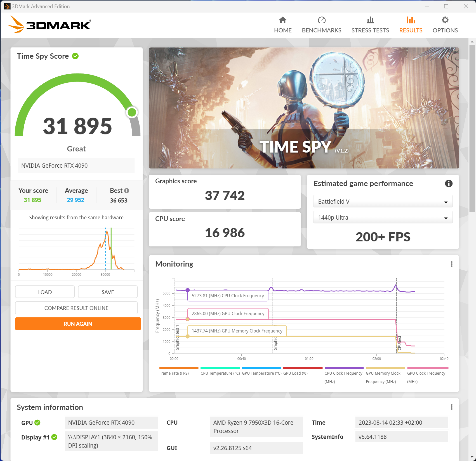The width and height of the screenshot is (476, 461).
Task: Click the Graphics score value 37 742
Action: (x=225, y=195)
